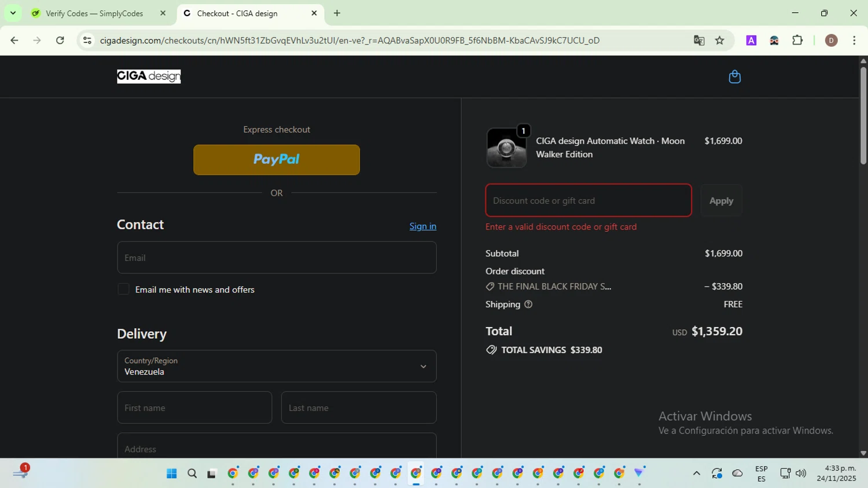Pay with PayPal express checkout

(x=277, y=160)
